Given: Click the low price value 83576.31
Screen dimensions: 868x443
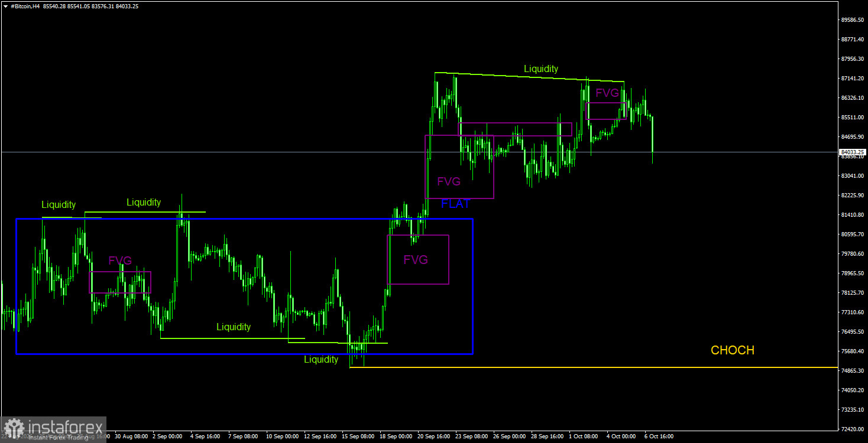Looking at the screenshot, I should [103, 6].
